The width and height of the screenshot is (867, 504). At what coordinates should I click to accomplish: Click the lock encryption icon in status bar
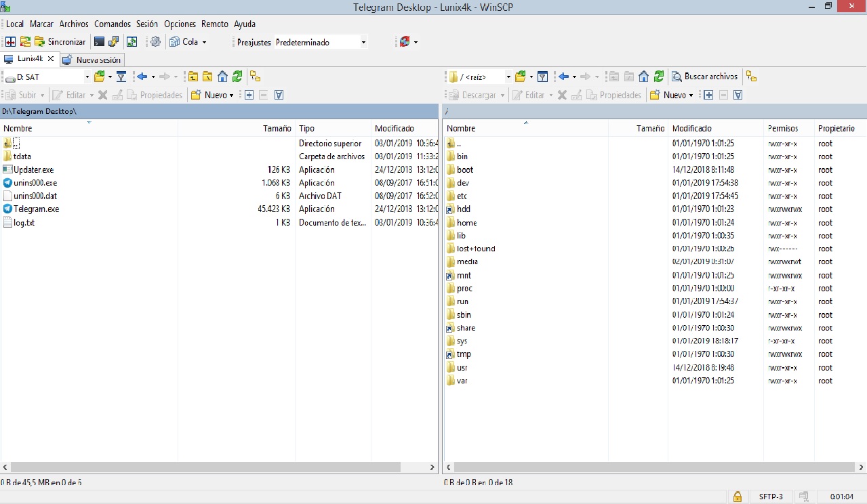pyautogui.click(x=737, y=497)
